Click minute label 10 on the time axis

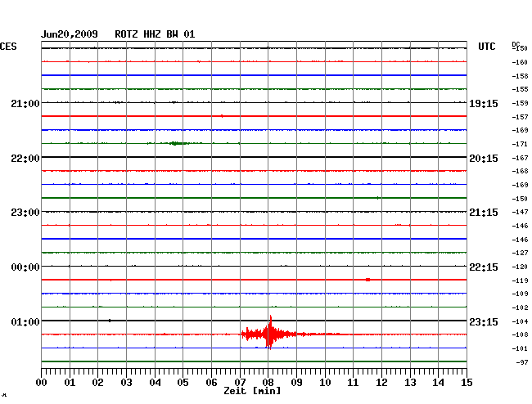[x=325, y=383]
